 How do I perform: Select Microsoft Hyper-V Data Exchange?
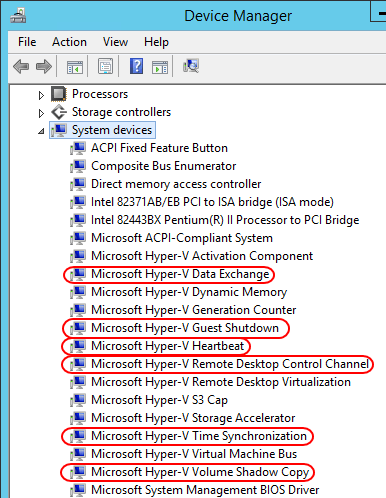click(x=180, y=274)
